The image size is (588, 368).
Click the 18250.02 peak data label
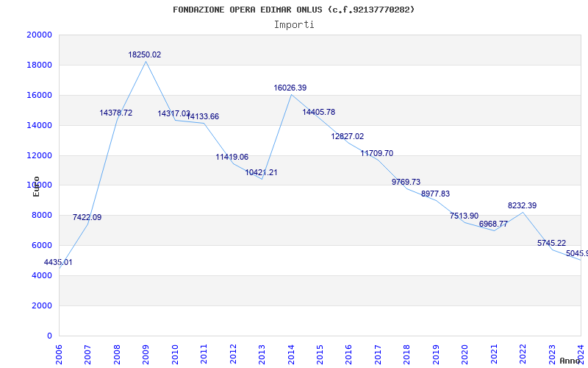point(145,54)
